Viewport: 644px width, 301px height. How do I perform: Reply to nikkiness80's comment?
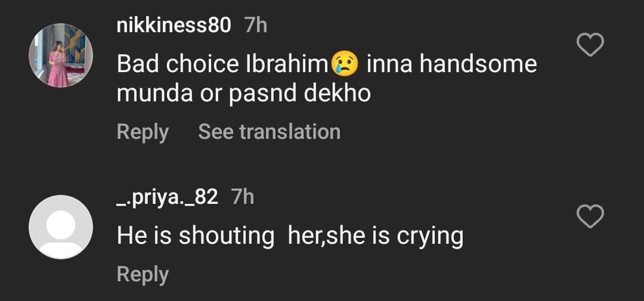coord(143,132)
